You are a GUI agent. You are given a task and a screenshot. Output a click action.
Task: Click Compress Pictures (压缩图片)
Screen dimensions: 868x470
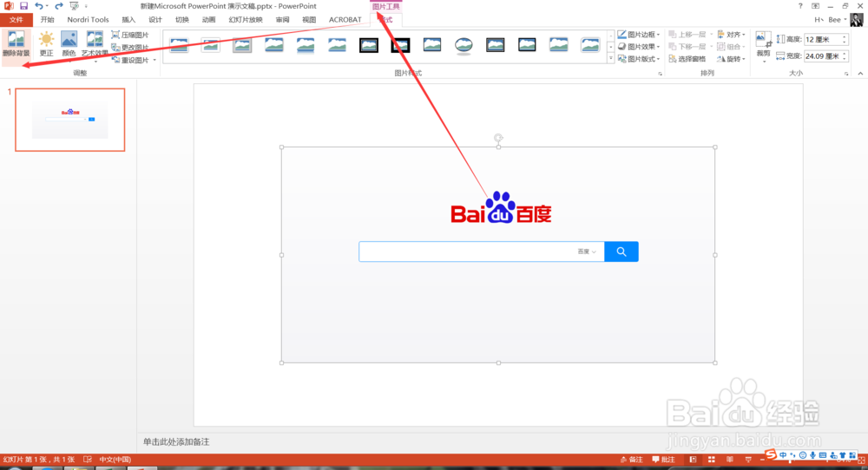coord(131,35)
